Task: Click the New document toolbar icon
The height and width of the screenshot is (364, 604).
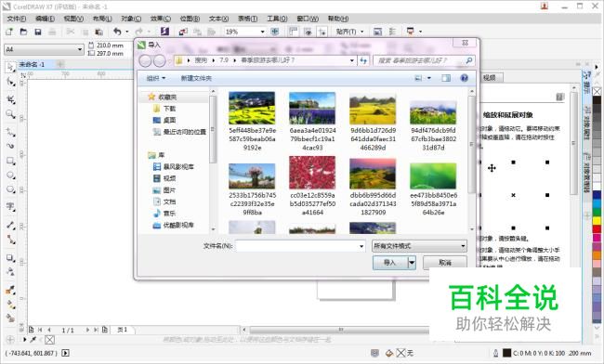Action: tap(9, 32)
